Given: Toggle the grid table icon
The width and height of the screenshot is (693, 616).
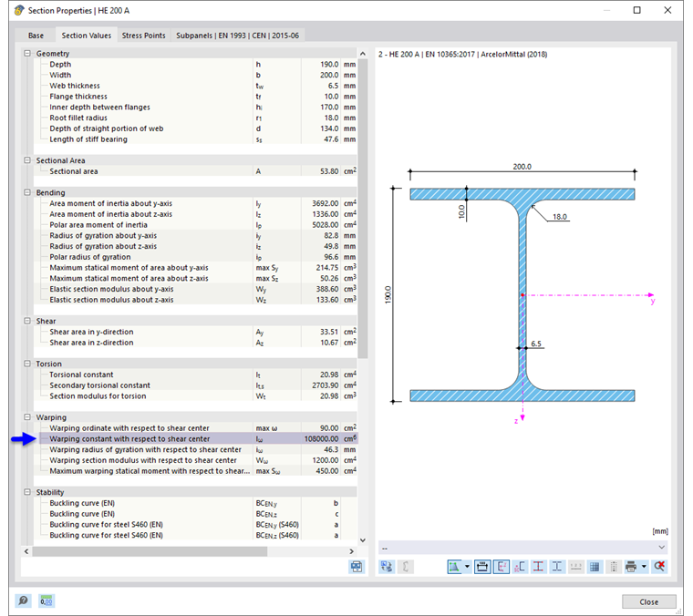Looking at the screenshot, I should point(595,566).
